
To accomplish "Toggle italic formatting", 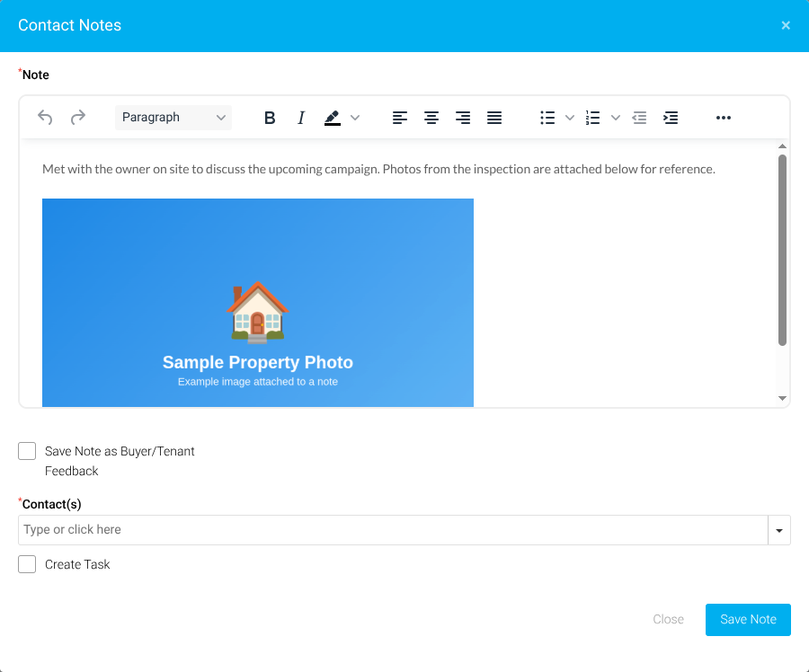I will tap(301, 118).
